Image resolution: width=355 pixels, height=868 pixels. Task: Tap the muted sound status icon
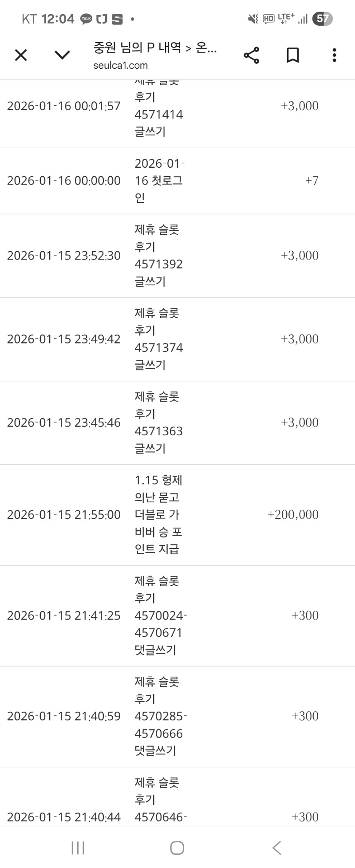coord(253,19)
